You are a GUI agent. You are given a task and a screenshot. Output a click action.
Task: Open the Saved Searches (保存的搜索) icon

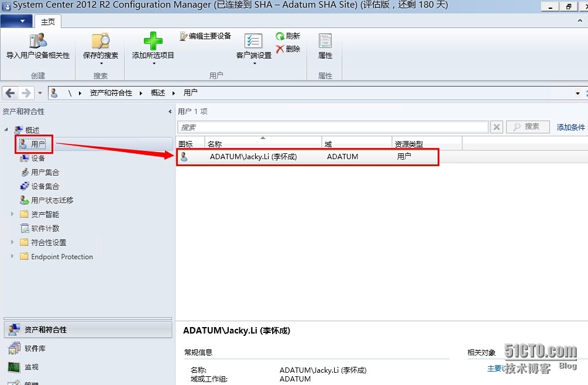(101, 40)
